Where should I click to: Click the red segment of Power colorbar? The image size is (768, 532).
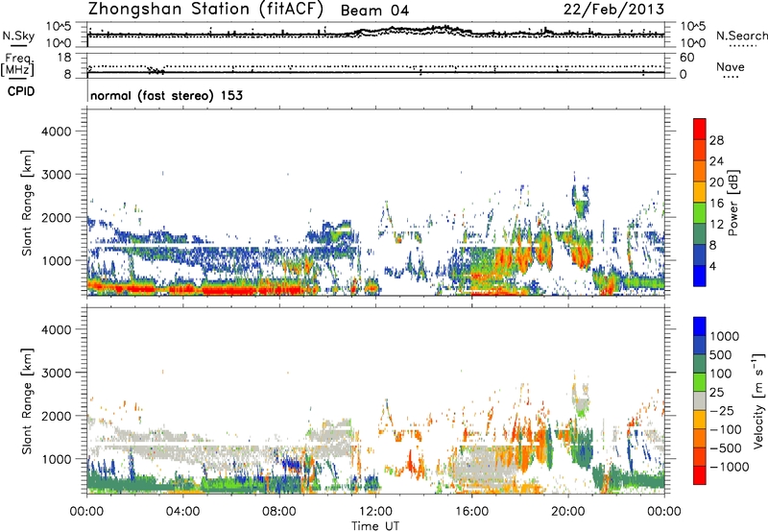click(700, 130)
